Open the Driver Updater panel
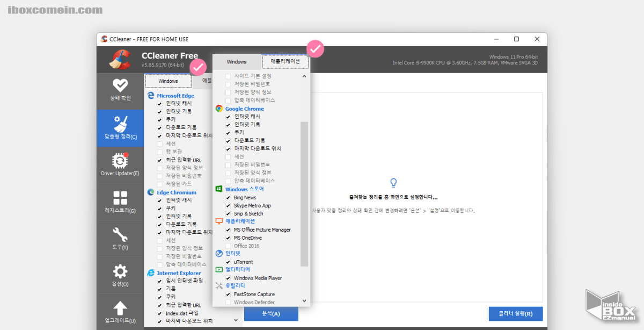This screenshot has width=644, height=330. [120, 164]
